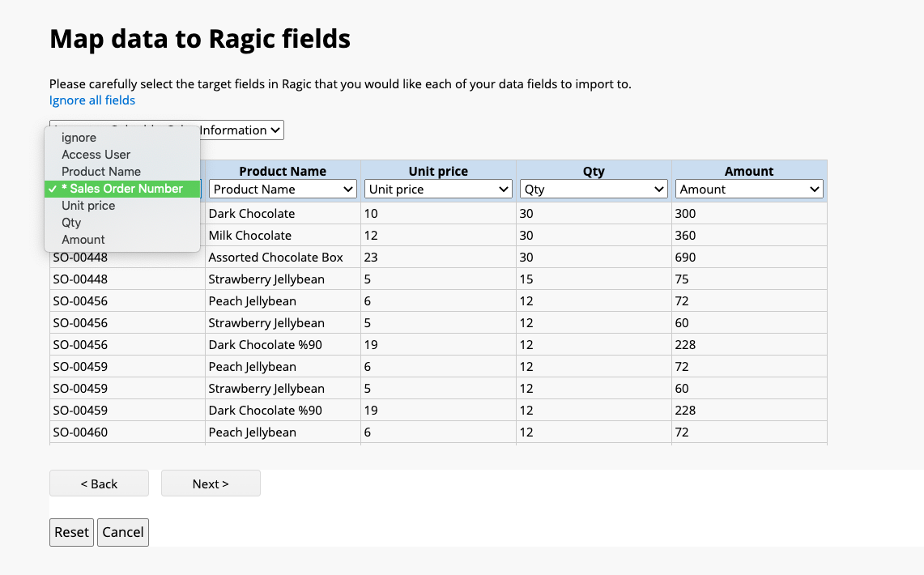
Task: Click the 'SO-00460' order number cell
Action: coord(127,432)
